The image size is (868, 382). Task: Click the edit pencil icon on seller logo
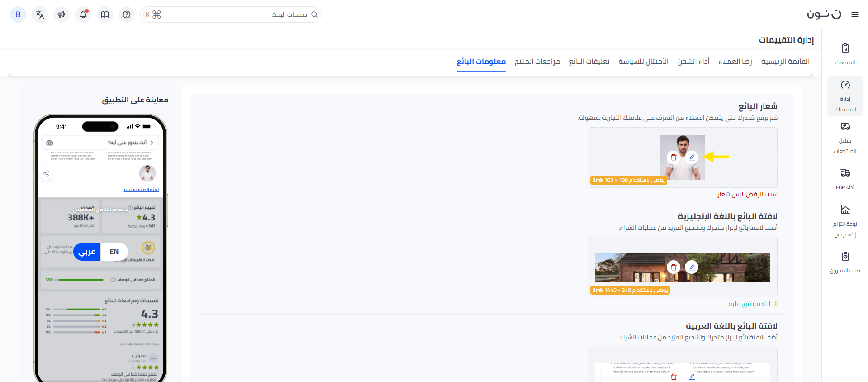(692, 158)
